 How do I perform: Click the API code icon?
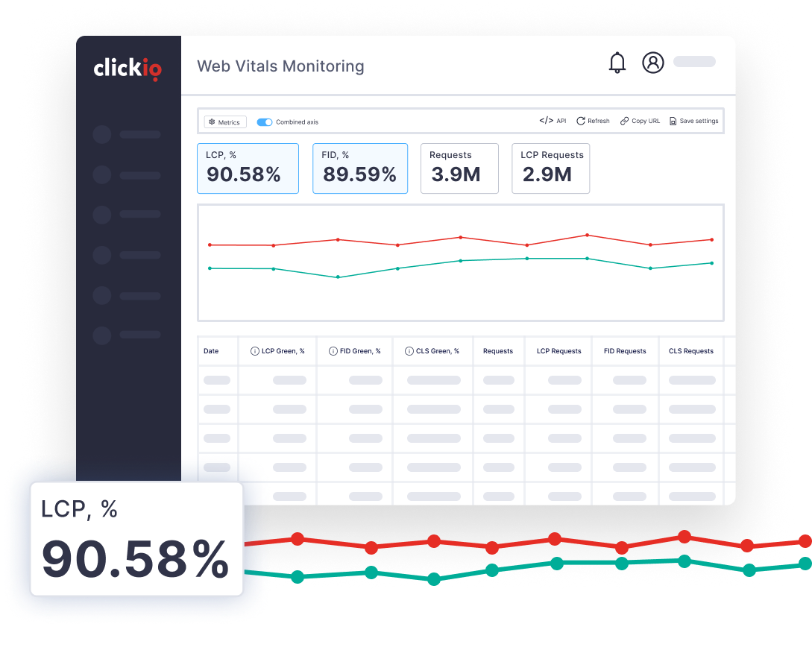pyautogui.click(x=546, y=121)
